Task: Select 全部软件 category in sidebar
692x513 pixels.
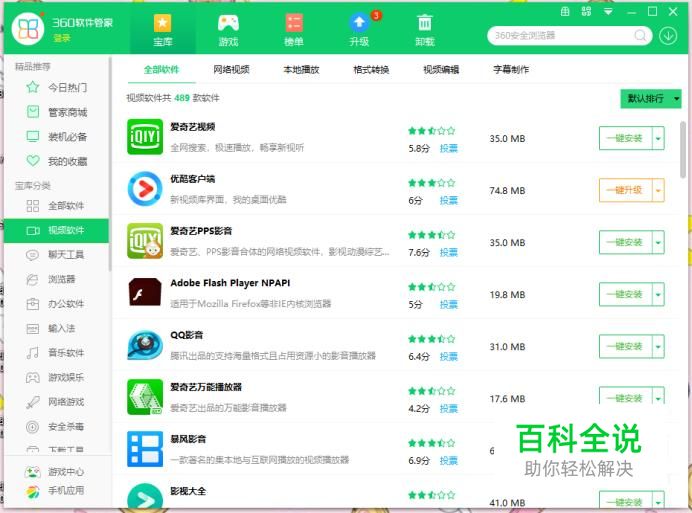Action: [57, 206]
